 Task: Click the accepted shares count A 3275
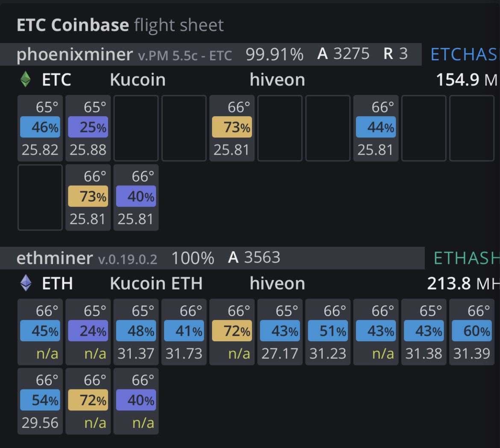pos(344,54)
